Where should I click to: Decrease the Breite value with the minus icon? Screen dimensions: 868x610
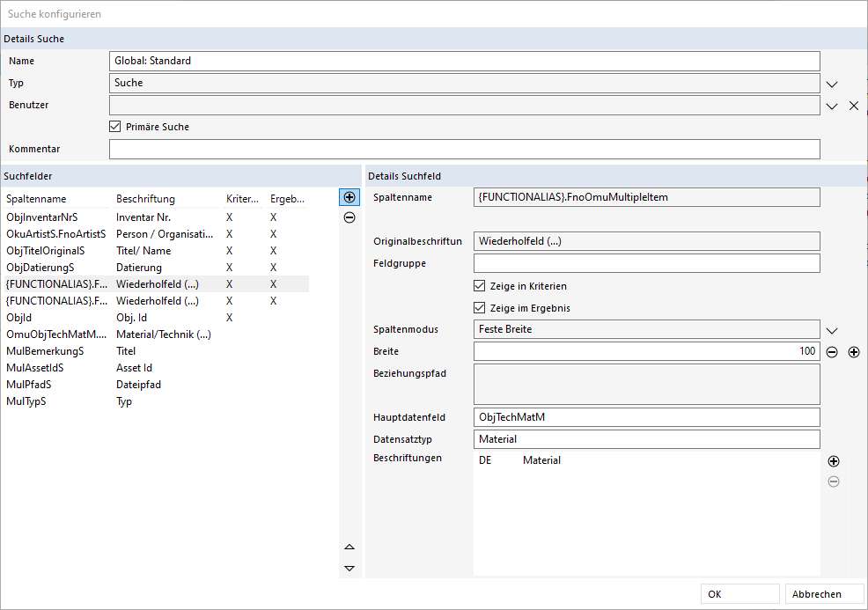click(x=832, y=352)
